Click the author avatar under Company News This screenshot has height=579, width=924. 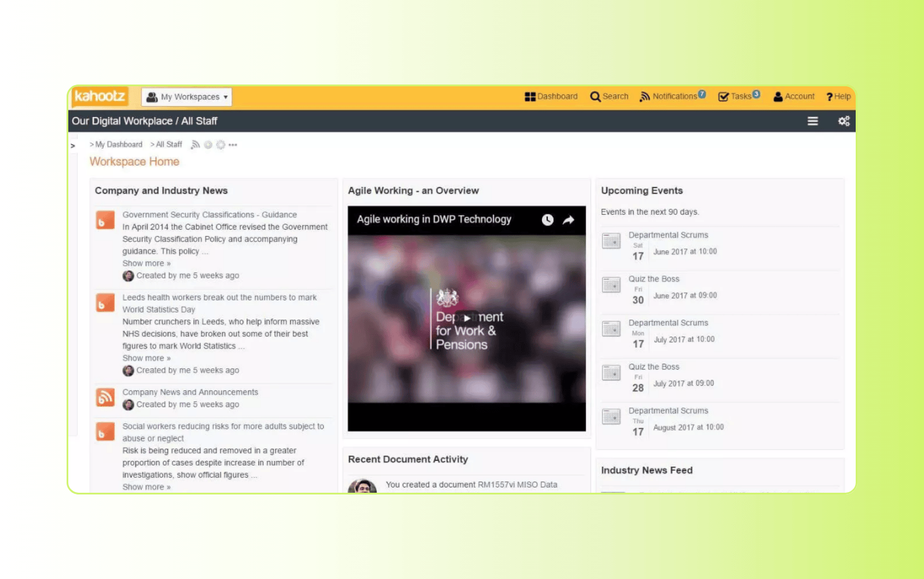128,405
